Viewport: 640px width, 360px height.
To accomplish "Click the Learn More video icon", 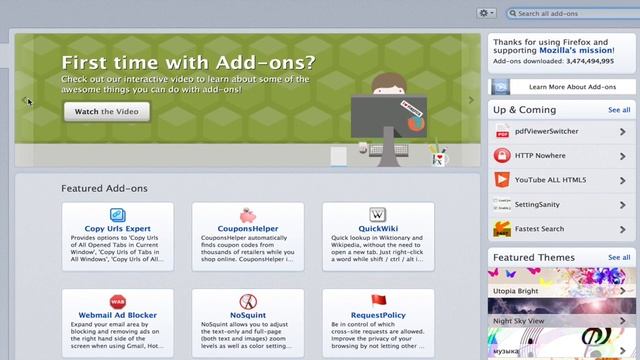I will tap(500, 87).
